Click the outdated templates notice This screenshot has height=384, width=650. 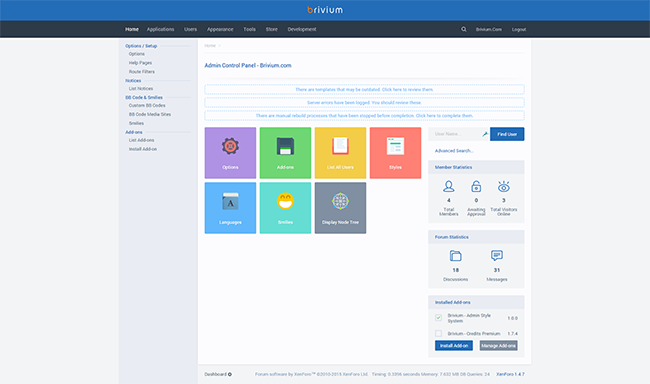coord(364,89)
